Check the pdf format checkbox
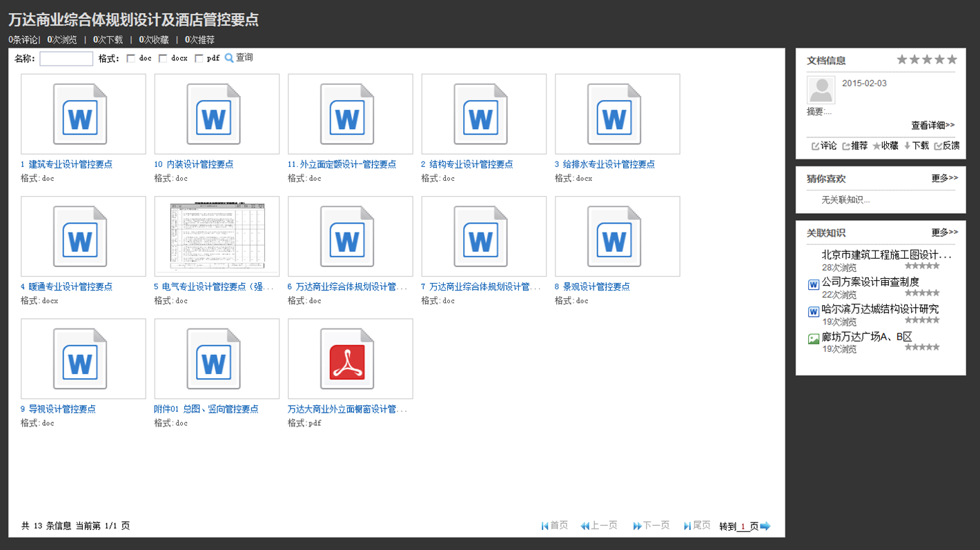980x550 pixels. point(199,59)
